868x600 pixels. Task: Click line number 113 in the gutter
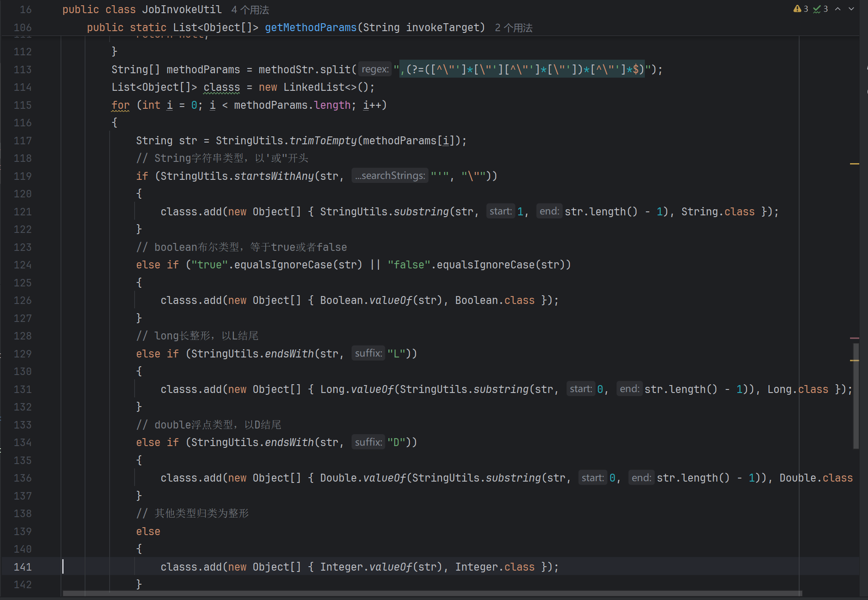23,70
